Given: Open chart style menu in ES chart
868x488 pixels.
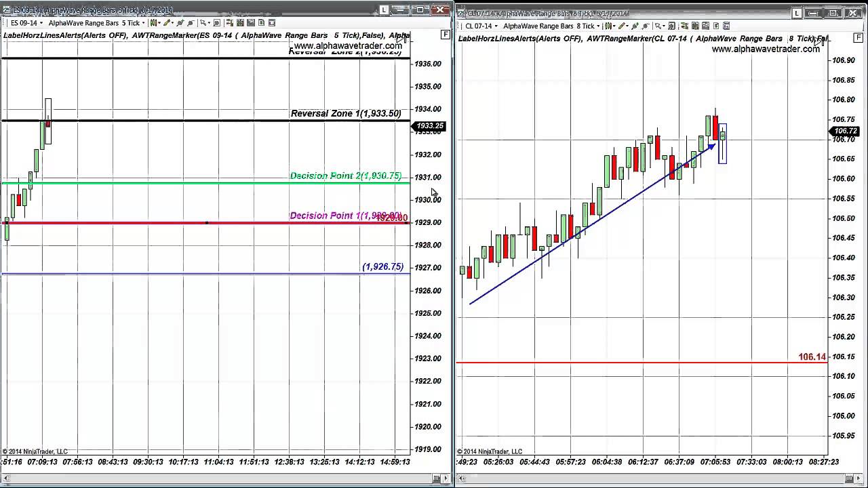Looking at the screenshot, I should point(154,23).
